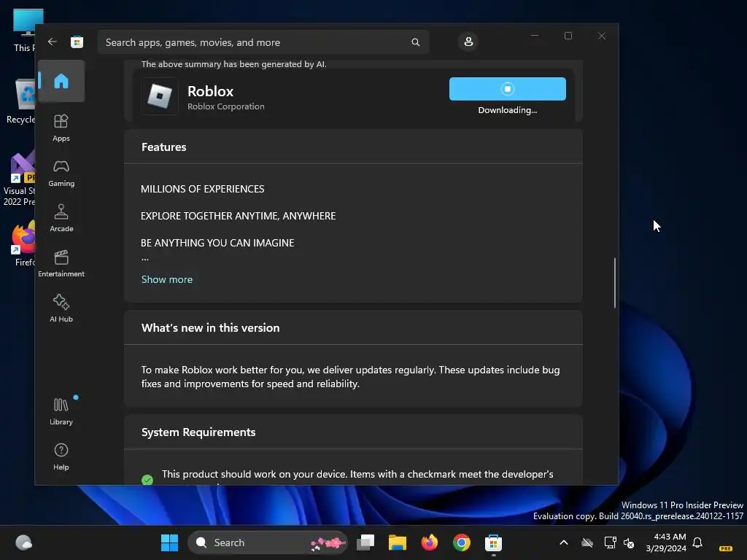Open the notifications bell icon
Image resolution: width=747 pixels, height=560 pixels.
click(x=697, y=542)
